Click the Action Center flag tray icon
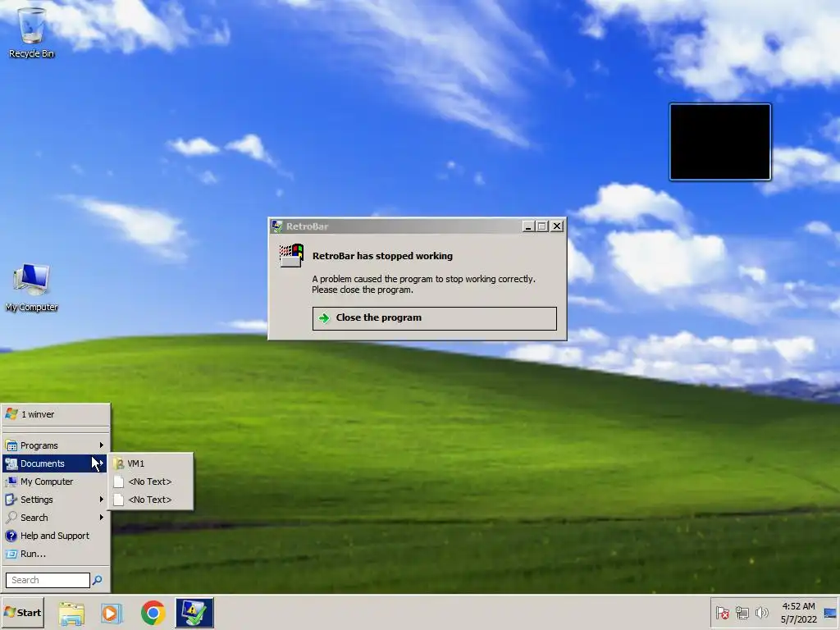 pyautogui.click(x=723, y=612)
